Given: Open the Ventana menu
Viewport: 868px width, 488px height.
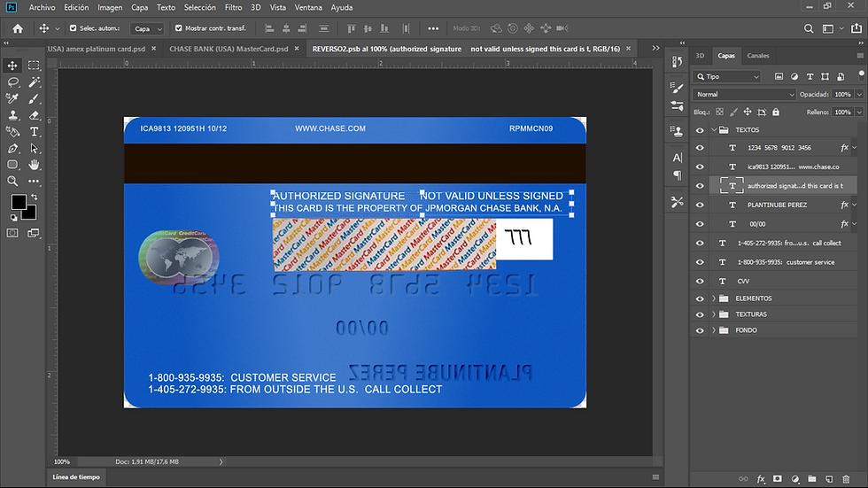Looking at the screenshot, I should [308, 7].
